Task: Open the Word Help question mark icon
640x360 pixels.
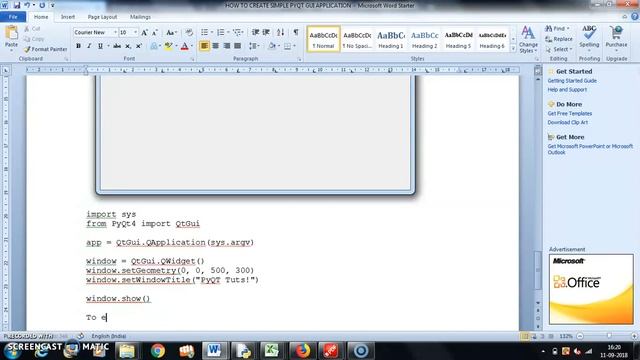Action: (x=635, y=17)
